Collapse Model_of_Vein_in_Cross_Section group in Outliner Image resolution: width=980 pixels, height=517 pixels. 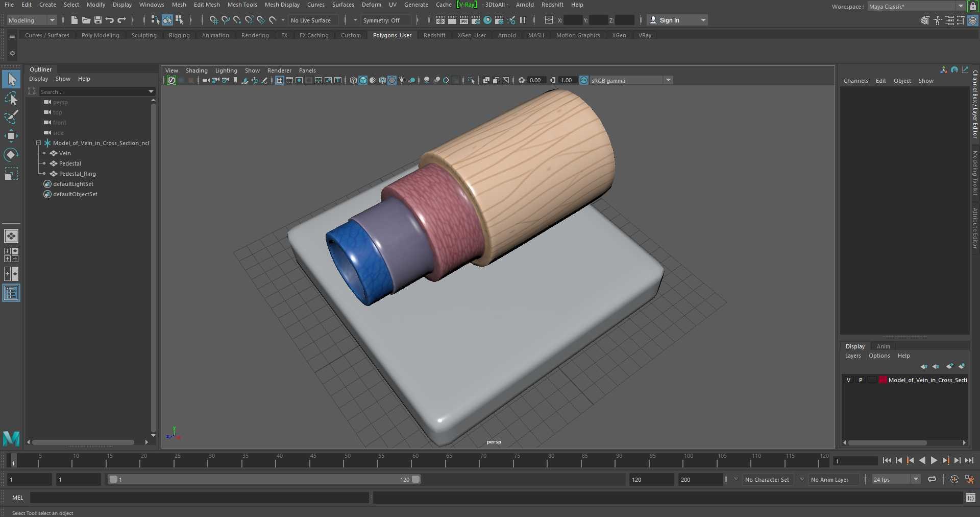[x=38, y=143]
